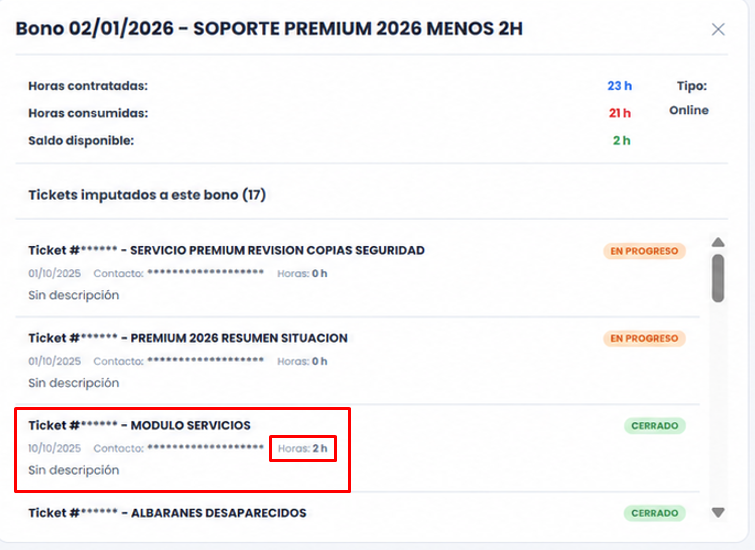The image size is (755, 550).
Task: Open the MODULO SERVICIOS ticket
Action: click(x=139, y=425)
